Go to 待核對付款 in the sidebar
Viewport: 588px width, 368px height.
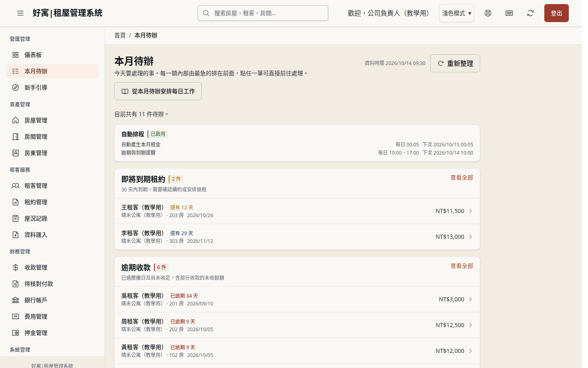52,284
